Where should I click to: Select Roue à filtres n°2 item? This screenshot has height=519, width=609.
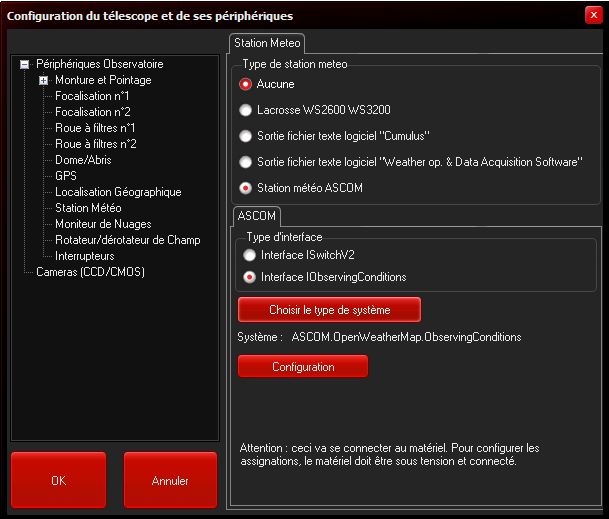tap(95, 144)
